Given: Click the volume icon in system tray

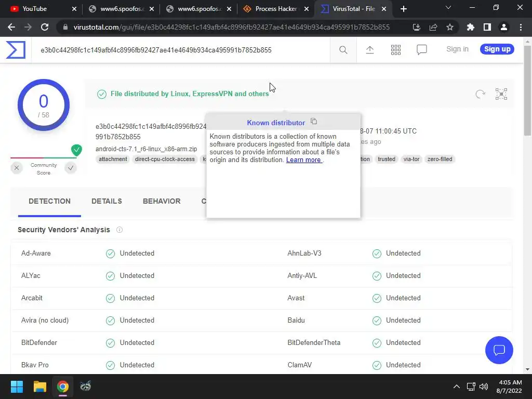Looking at the screenshot, I should point(484,387).
